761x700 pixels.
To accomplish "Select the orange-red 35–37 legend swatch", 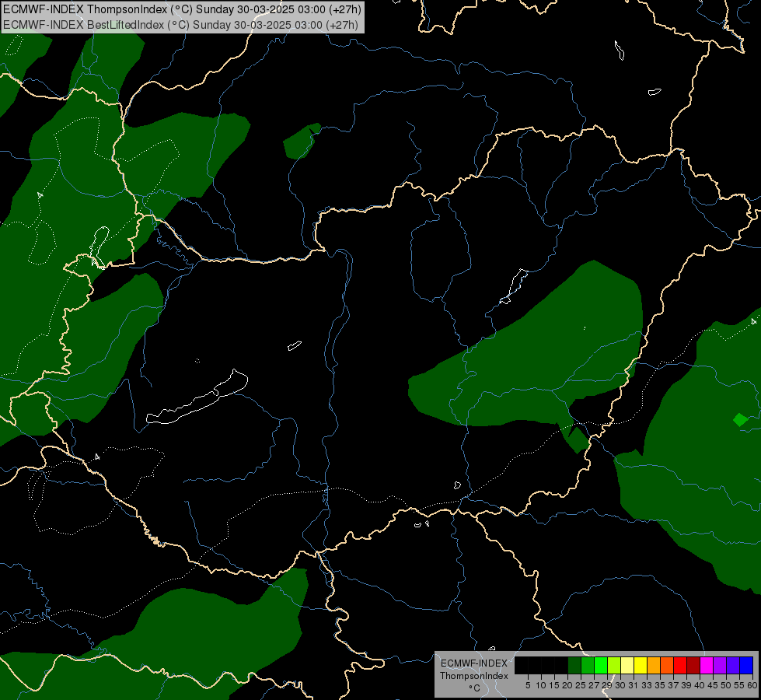I will point(667,665).
